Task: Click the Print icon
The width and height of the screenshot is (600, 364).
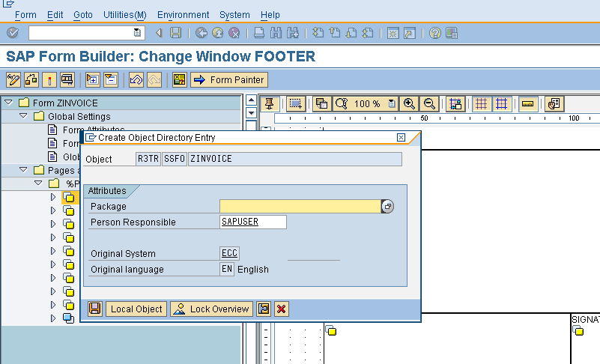Action: pyautogui.click(x=259, y=33)
